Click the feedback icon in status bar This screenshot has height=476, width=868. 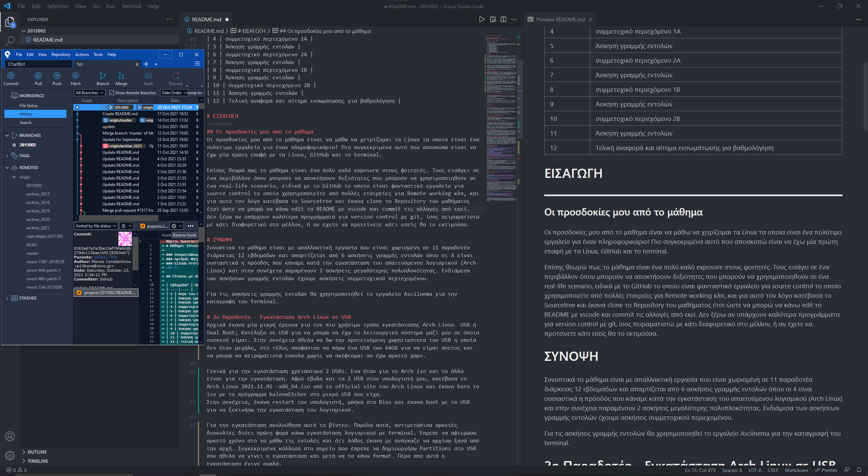(847, 470)
